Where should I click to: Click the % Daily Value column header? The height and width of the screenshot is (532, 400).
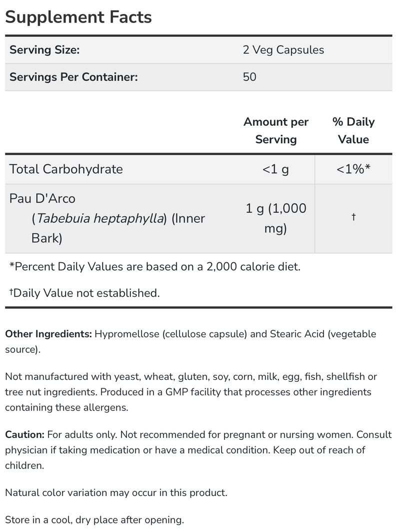pyautogui.click(x=353, y=131)
